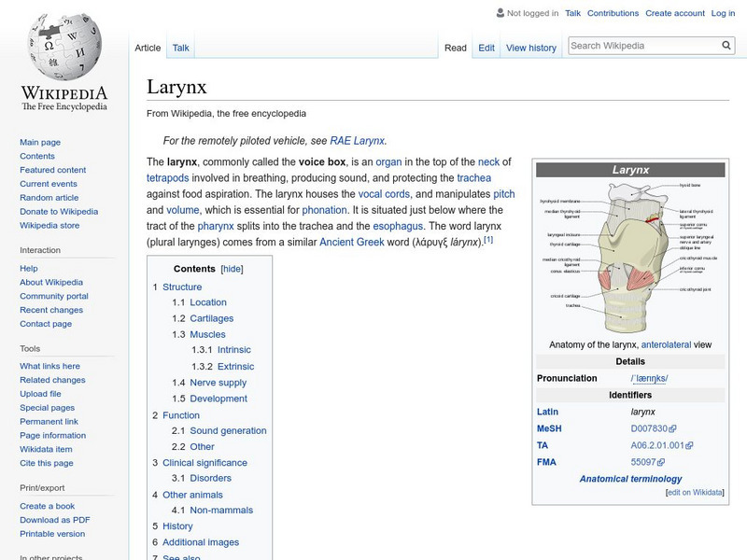
Task: Open Page information link
Action: point(53,435)
